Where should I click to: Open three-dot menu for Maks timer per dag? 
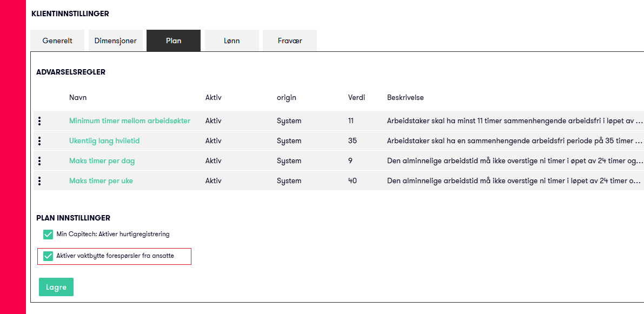point(39,161)
